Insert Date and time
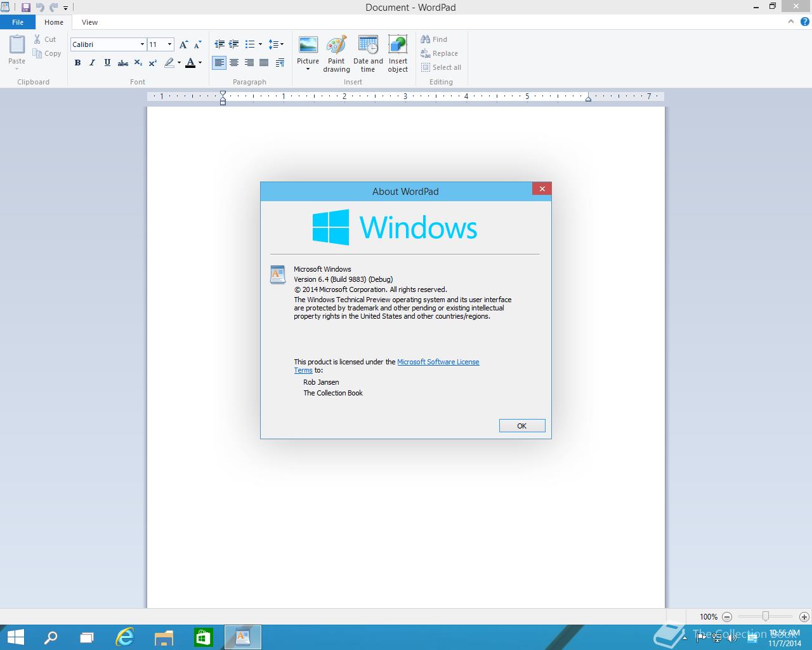The width and height of the screenshot is (812, 650). (368, 55)
